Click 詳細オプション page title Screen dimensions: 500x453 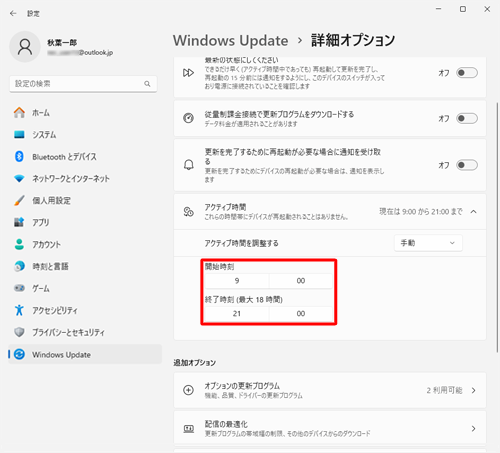pos(353,40)
